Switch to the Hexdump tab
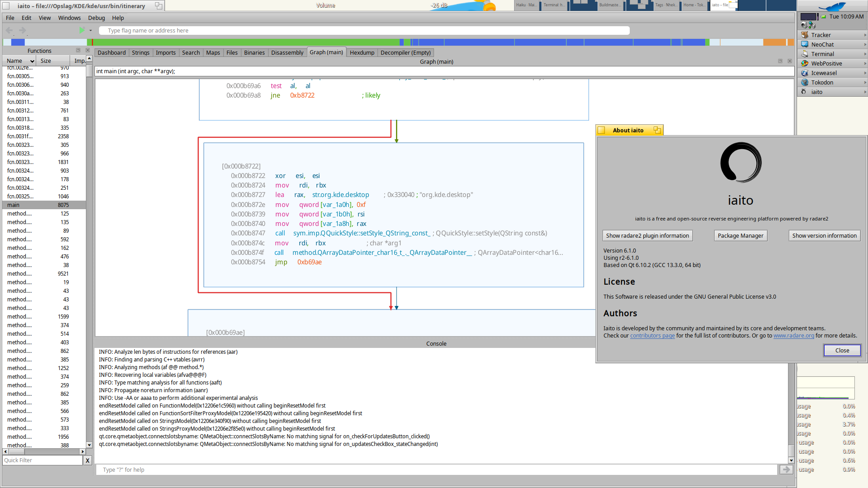Screen dimensions: 868x488 coord(362,52)
